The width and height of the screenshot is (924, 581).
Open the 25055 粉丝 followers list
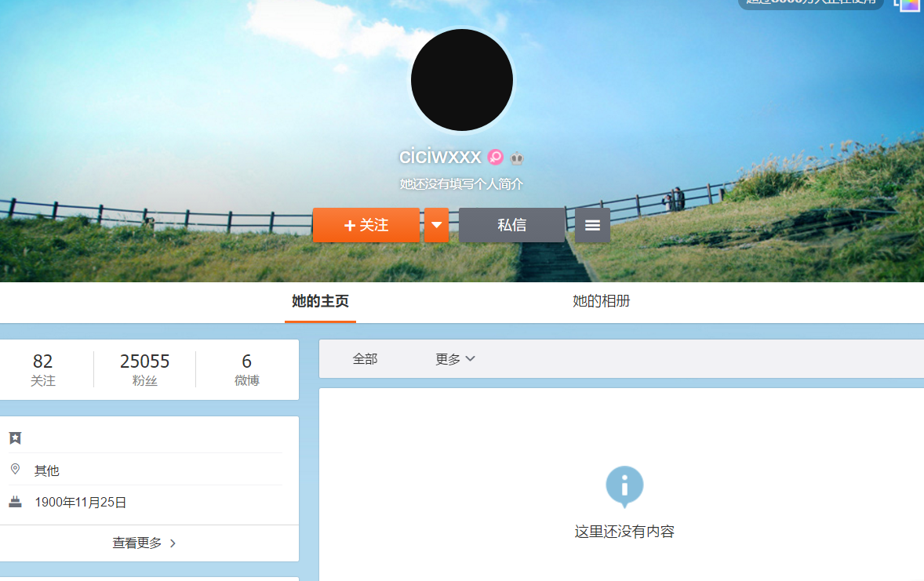click(x=145, y=369)
